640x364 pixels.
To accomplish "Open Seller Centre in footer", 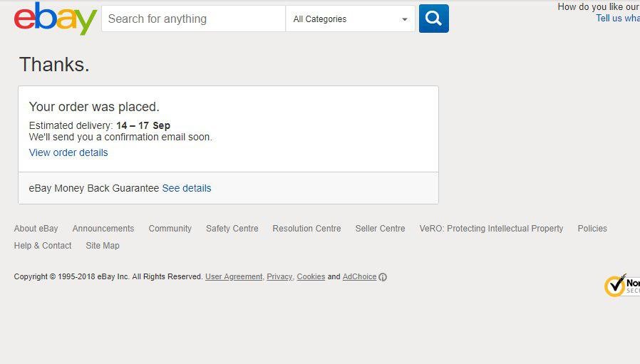I will 380,229.
